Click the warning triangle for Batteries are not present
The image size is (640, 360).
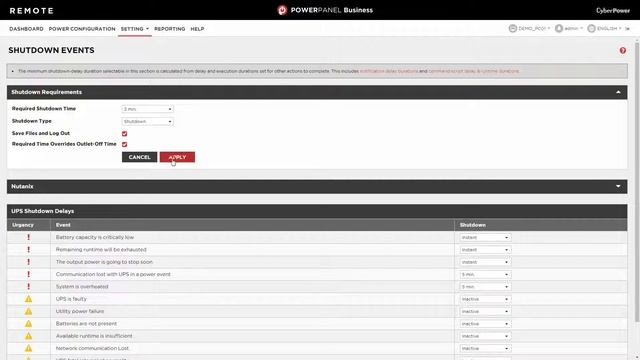coord(29,324)
